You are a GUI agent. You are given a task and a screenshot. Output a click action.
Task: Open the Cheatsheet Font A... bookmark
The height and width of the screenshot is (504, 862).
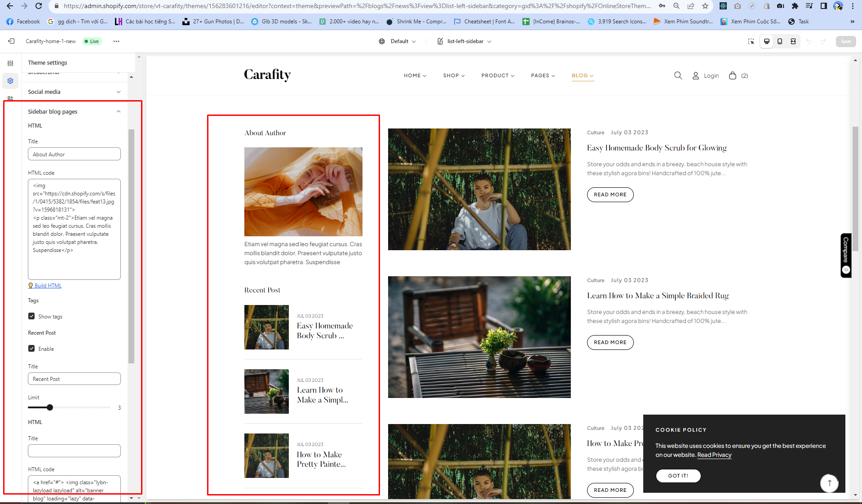pyautogui.click(x=484, y=22)
